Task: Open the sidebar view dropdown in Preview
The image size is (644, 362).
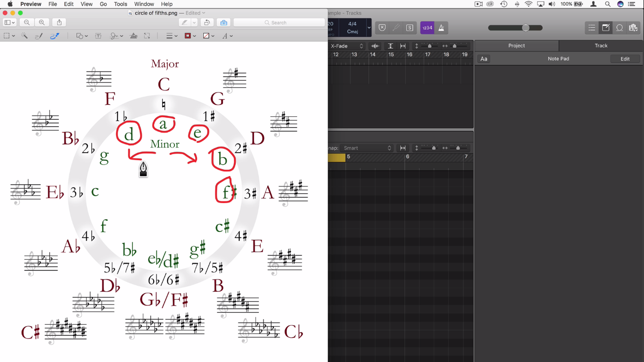Action: tap(9, 23)
